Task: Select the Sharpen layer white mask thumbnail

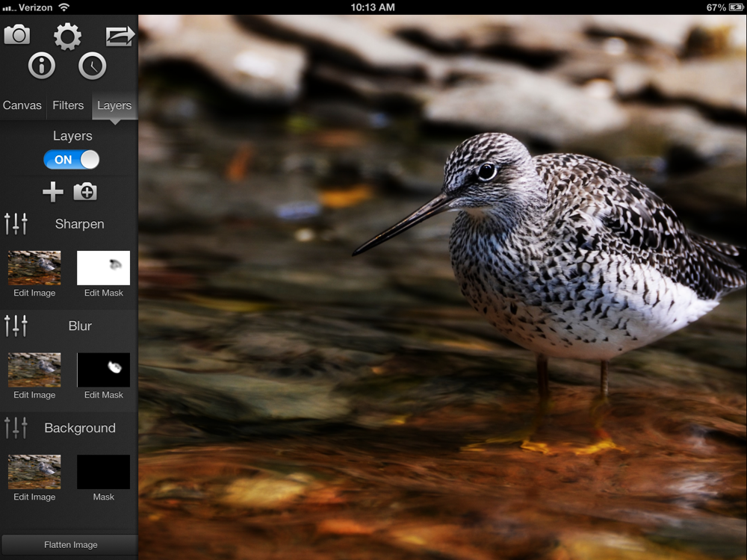Action: click(103, 267)
